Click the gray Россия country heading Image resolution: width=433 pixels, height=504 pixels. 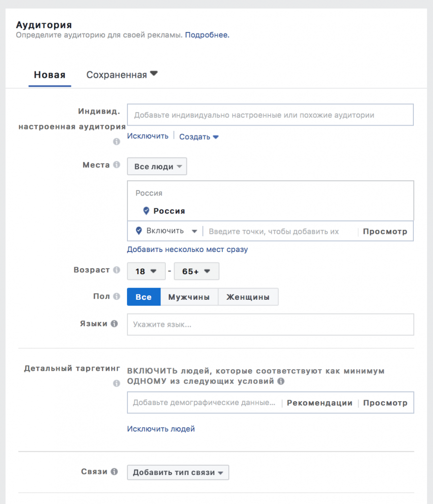click(x=149, y=193)
